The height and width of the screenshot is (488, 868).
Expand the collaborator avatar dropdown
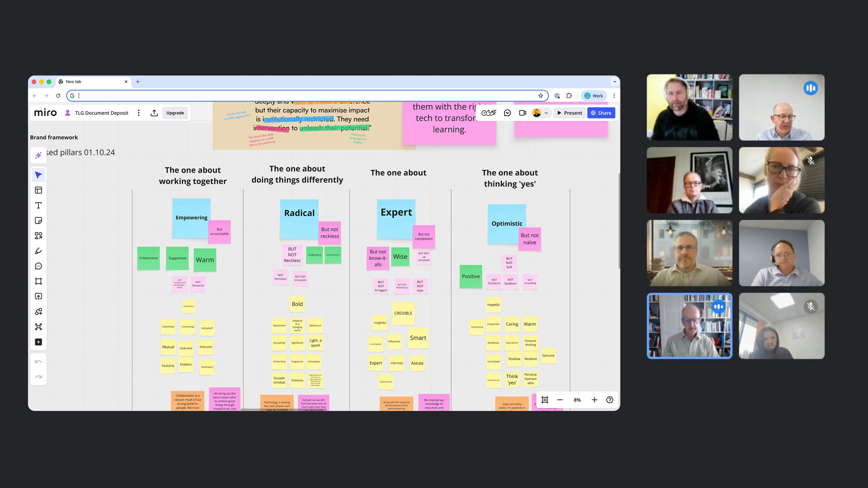coord(546,113)
